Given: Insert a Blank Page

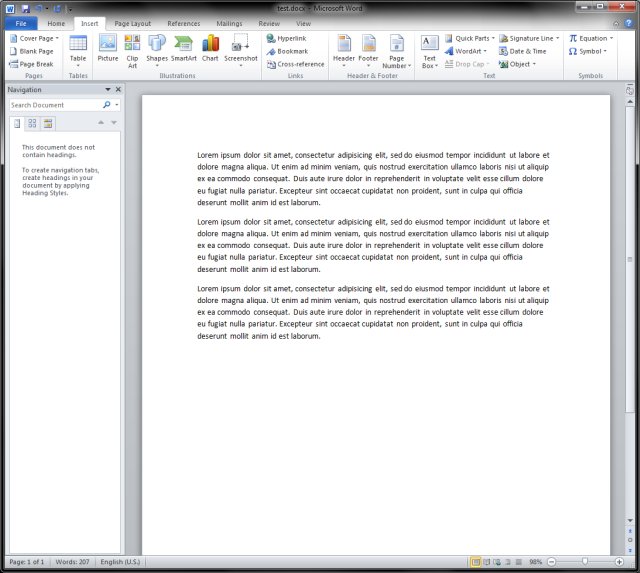Looking at the screenshot, I should 32,51.
